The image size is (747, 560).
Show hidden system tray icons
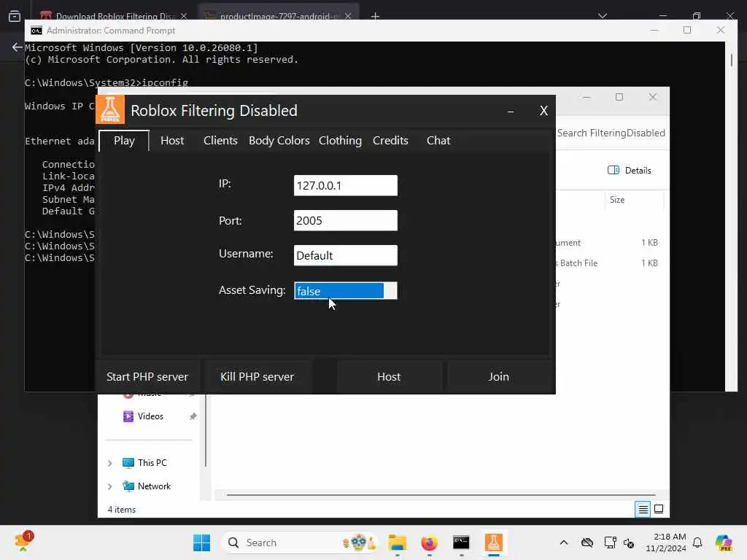point(564,542)
